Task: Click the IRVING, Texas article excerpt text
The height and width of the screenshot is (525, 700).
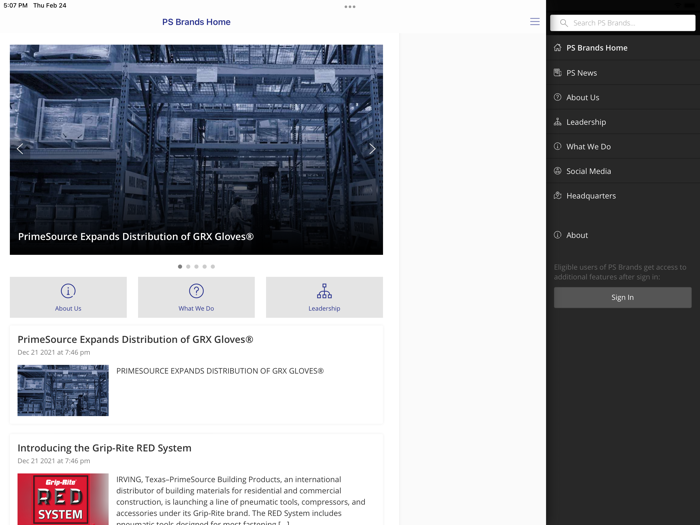Action: pyautogui.click(x=241, y=502)
